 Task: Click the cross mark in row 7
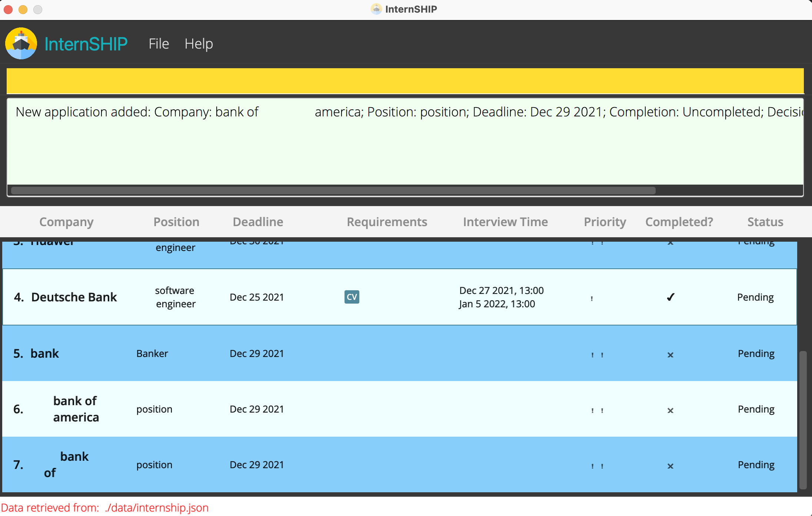(670, 466)
